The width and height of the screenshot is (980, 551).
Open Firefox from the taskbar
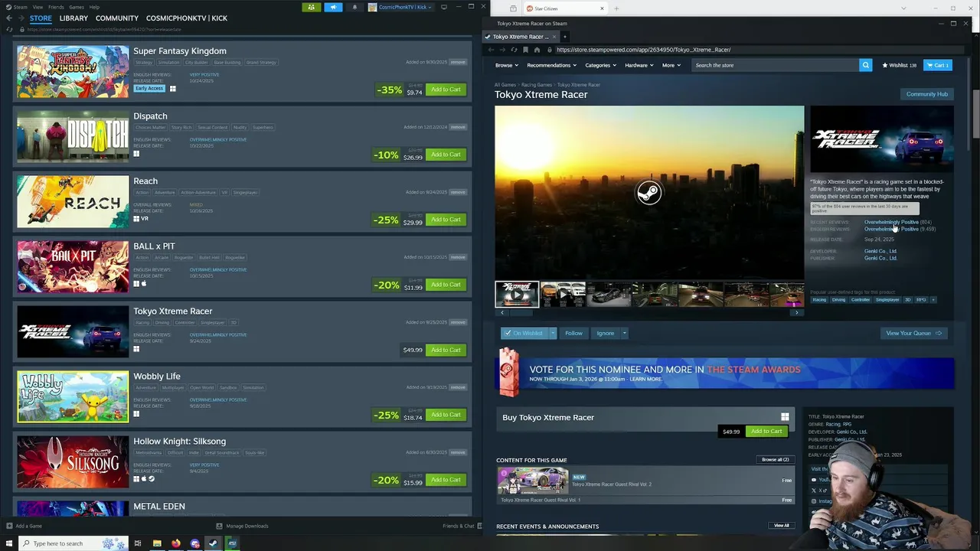(x=176, y=543)
